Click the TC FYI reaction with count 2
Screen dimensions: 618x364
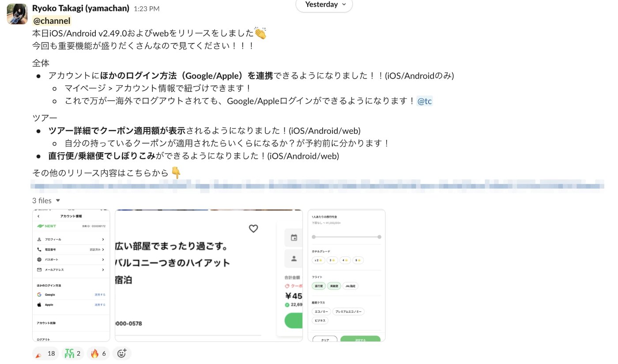pos(72,353)
